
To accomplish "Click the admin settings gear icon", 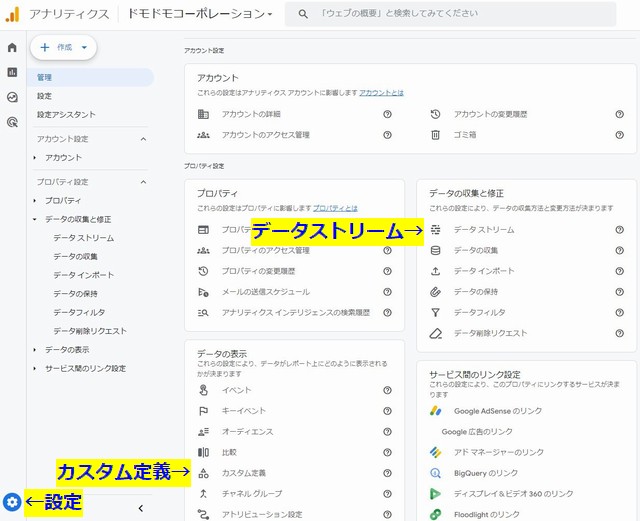I will click(x=12, y=502).
